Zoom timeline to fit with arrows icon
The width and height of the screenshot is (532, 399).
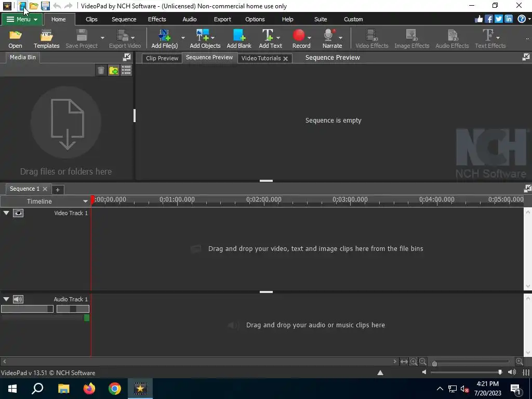tap(404, 362)
